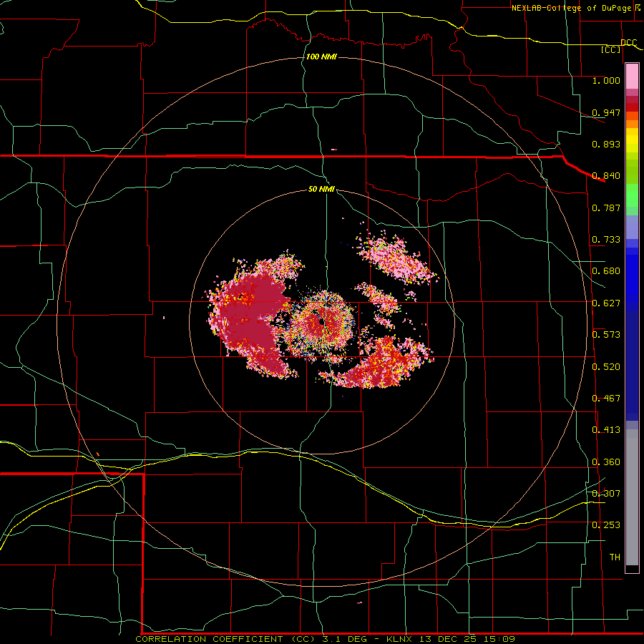
Task: Click the 0.680 scale value
Action: pyautogui.click(x=606, y=271)
